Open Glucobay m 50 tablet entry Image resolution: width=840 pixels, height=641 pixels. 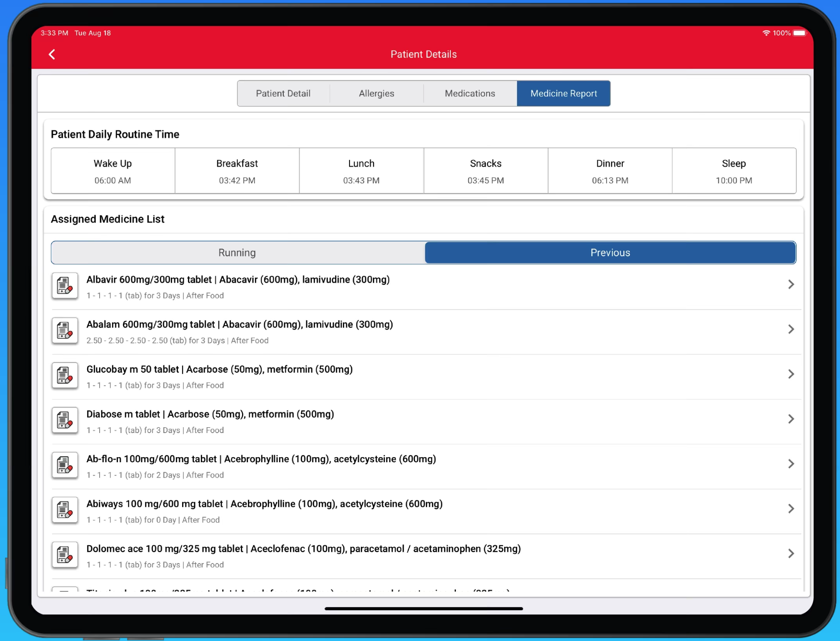[426, 377]
